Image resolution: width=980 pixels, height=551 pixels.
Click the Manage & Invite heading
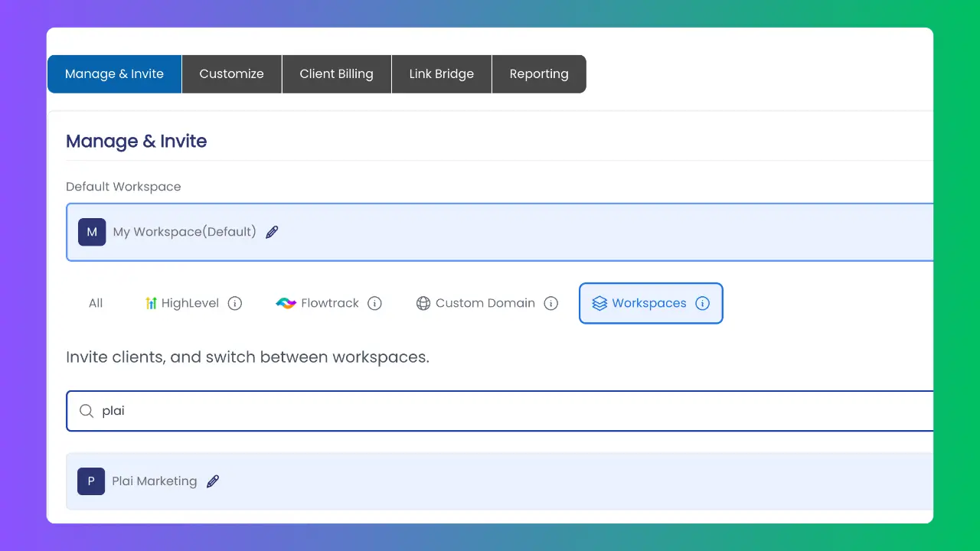[x=136, y=142]
